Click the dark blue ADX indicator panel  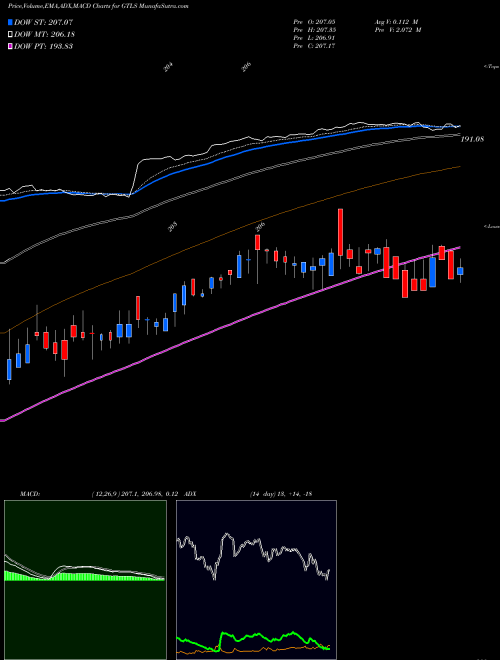[256, 580]
